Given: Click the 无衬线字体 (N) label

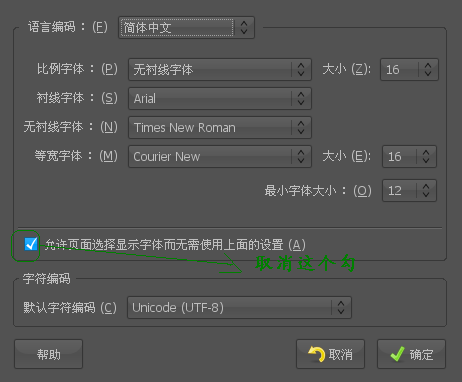Looking at the screenshot, I should [x=70, y=127].
